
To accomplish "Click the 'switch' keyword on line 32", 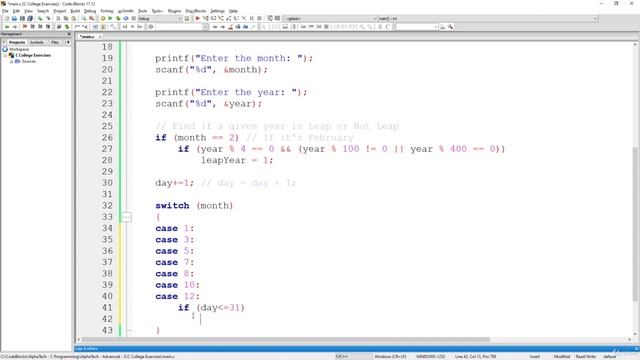I will (172, 205).
